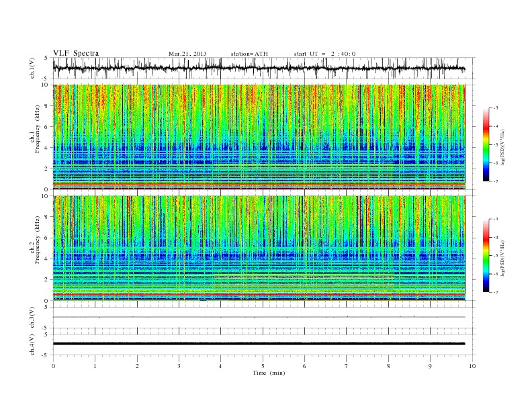Click the "start UT = 2 :40: 0" text
This screenshot has width=532, height=411.
[324, 54]
